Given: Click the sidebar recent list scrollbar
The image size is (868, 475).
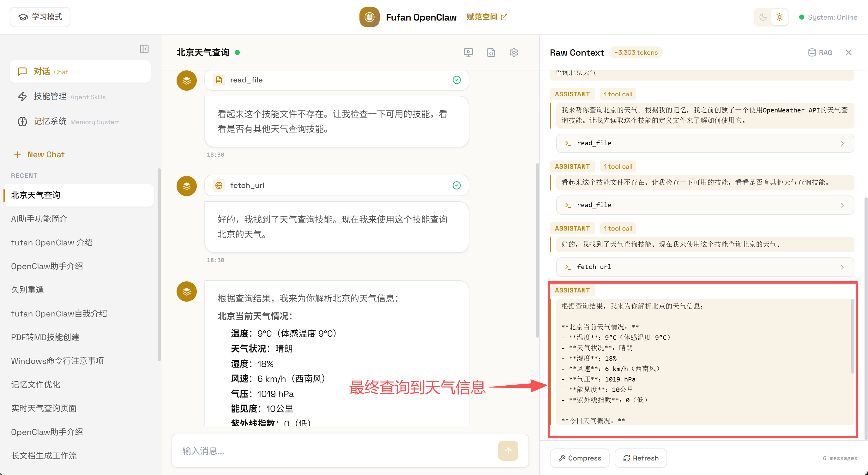Looking at the screenshot, I should (159, 265).
